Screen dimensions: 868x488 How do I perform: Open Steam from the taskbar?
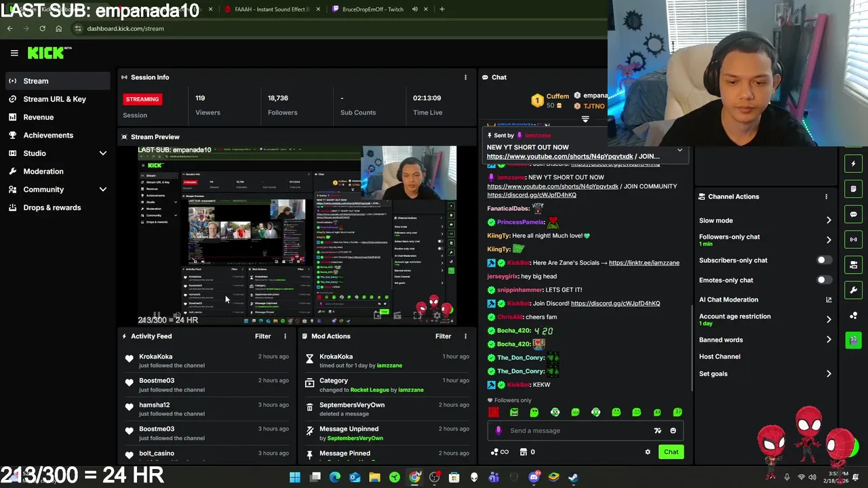coord(573,477)
